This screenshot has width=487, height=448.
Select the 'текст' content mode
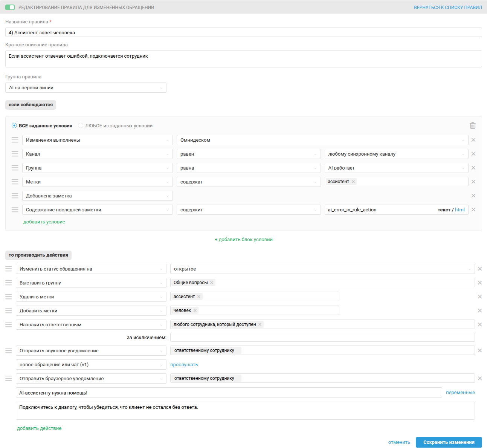coord(444,210)
